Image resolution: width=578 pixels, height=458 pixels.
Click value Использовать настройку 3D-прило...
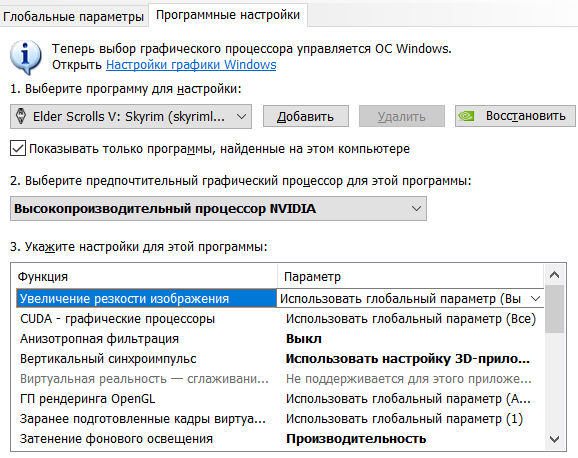tap(408, 358)
